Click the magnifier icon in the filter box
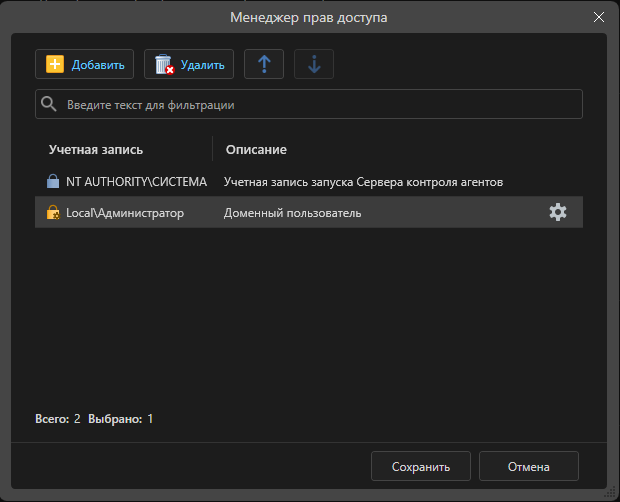Image resolution: width=620 pixels, height=502 pixels. (48, 104)
